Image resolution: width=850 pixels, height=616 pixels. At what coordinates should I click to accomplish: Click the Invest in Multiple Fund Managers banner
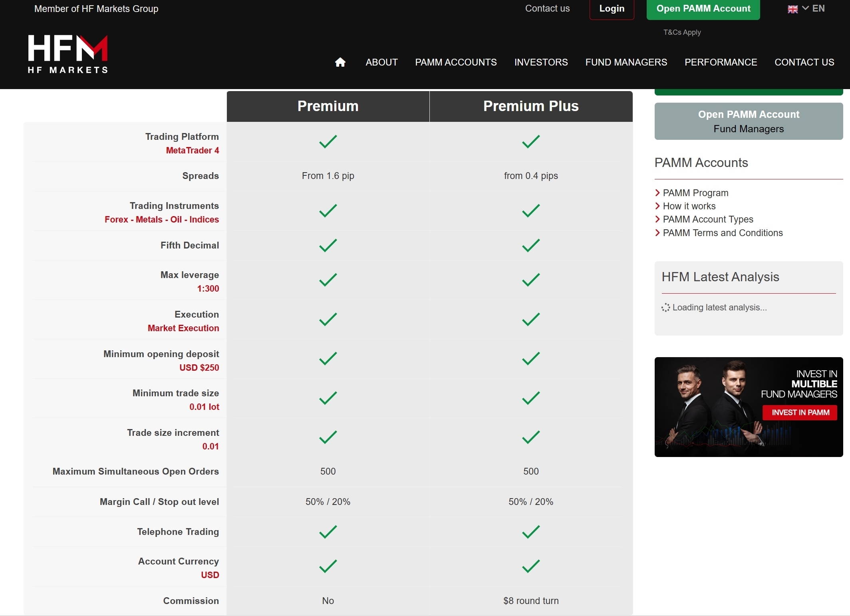[749, 407]
